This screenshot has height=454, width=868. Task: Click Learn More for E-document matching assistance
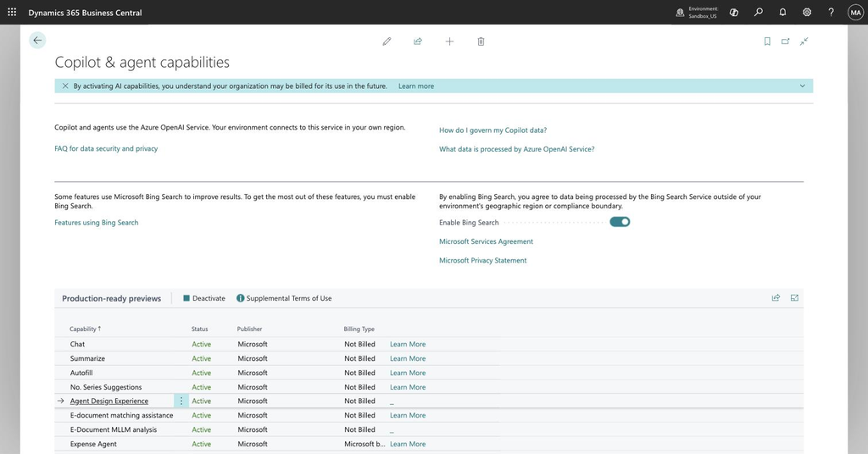tap(408, 415)
